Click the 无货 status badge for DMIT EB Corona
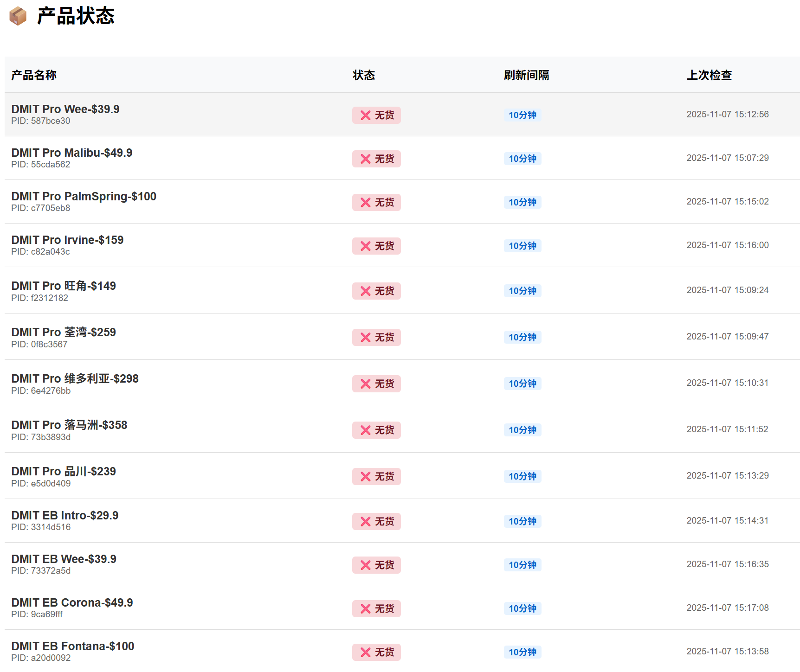 (376, 609)
